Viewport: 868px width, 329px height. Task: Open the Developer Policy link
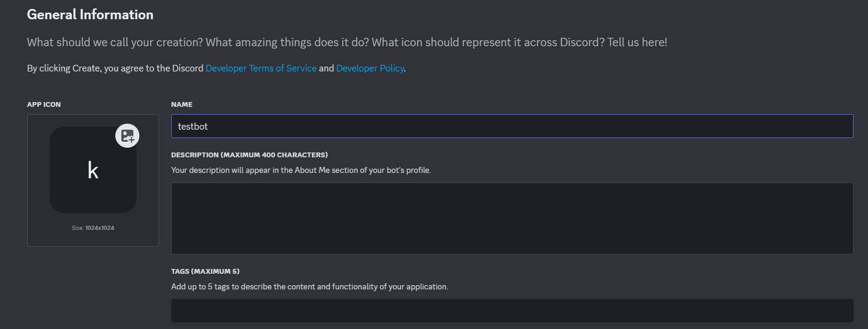(369, 68)
